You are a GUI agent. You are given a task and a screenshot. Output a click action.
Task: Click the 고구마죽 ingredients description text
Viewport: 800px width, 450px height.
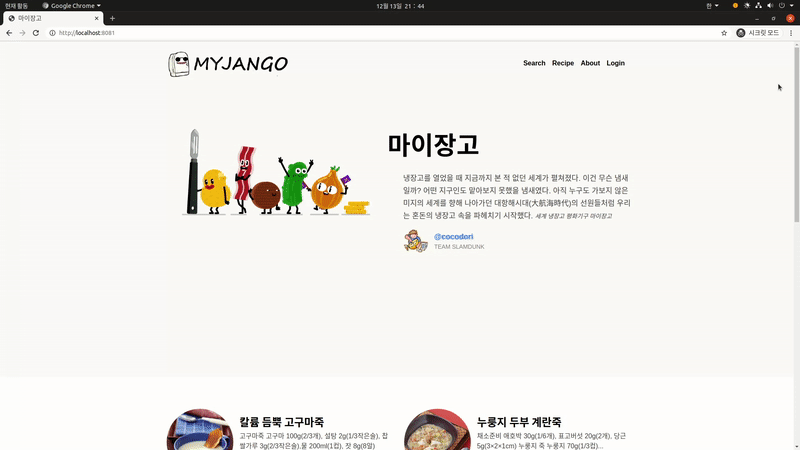pyautogui.click(x=314, y=441)
